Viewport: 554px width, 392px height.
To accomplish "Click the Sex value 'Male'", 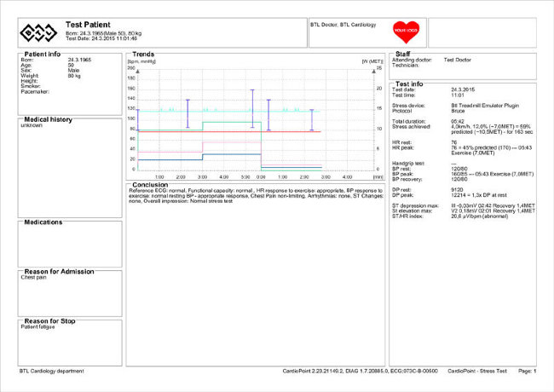I will point(73,70).
